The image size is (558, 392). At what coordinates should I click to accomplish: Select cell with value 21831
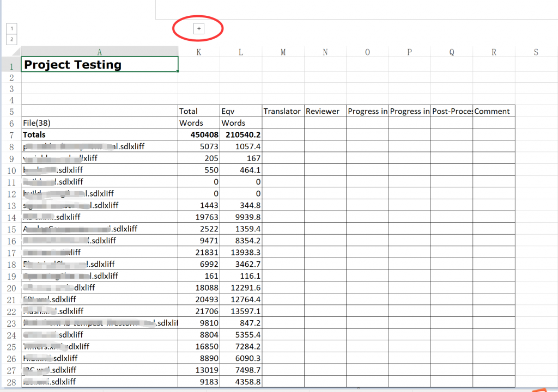click(199, 252)
